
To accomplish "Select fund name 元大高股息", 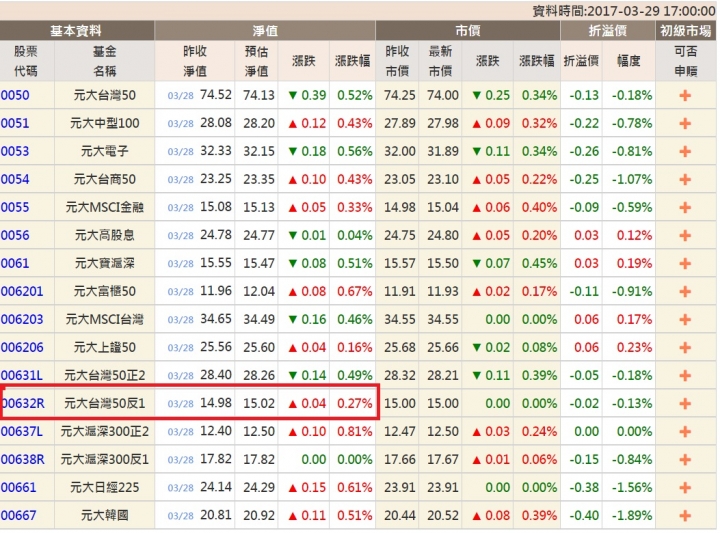I will (105, 236).
